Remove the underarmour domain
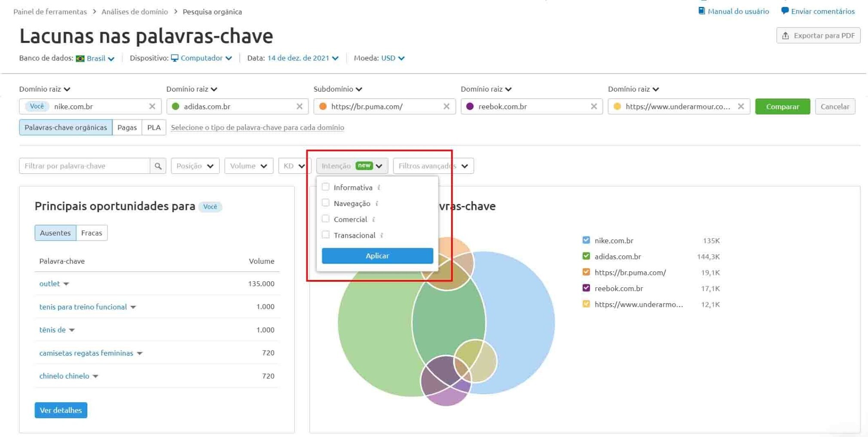This screenshot has width=868, height=437. click(741, 106)
